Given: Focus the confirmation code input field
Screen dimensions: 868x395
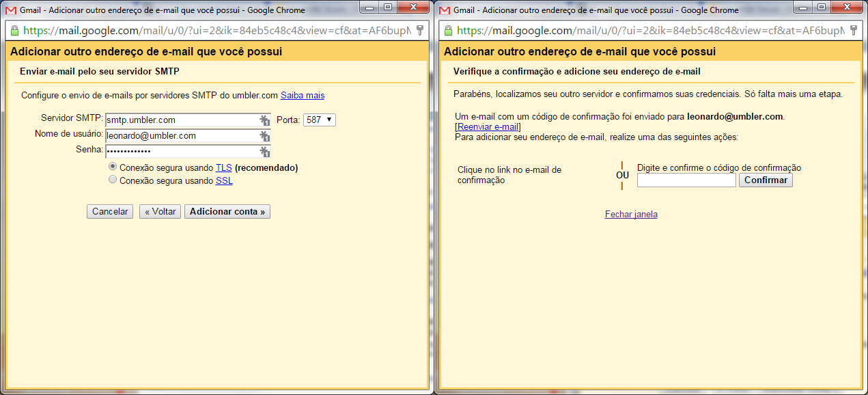Looking at the screenshot, I should tap(686, 180).
